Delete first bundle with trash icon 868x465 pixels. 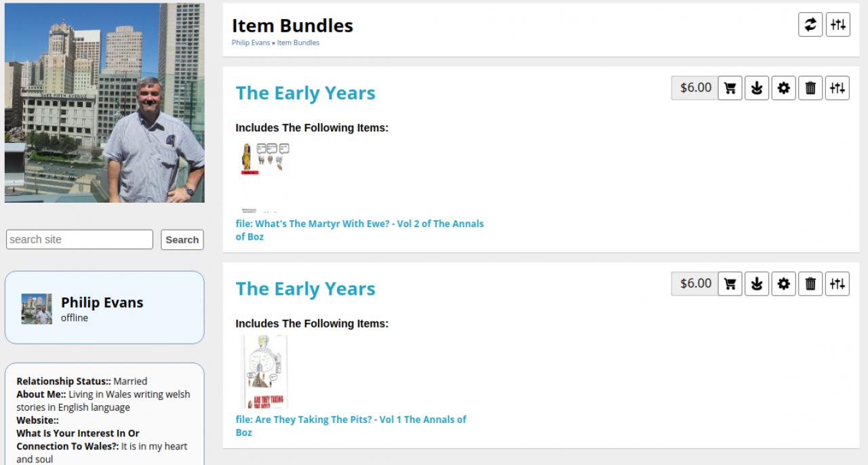pos(810,88)
